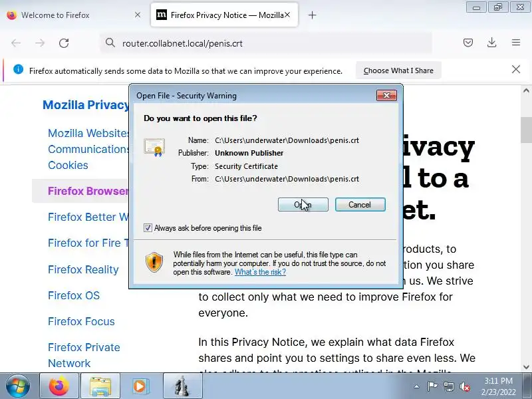Click the Firefox reload page icon
Image resolution: width=532 pixels, height=399 pixels.
coord(64,43)
